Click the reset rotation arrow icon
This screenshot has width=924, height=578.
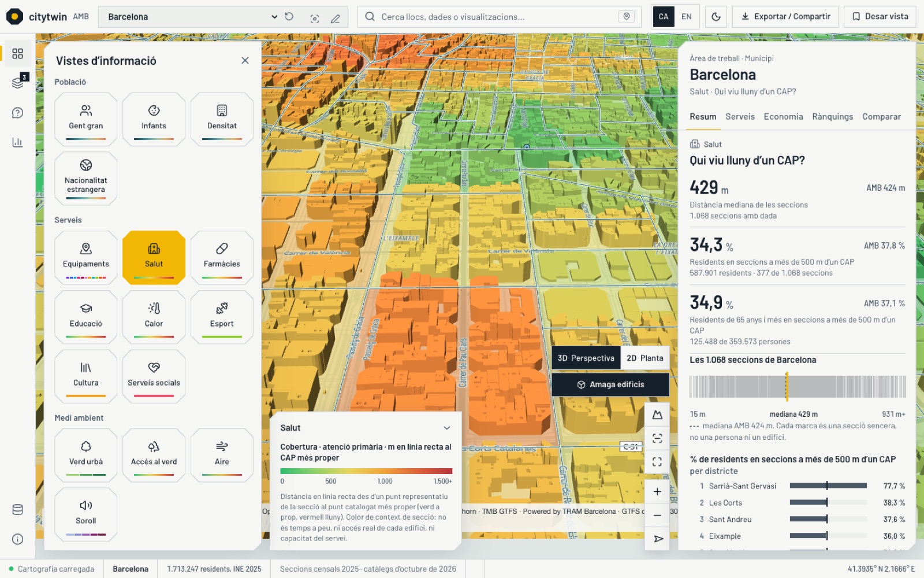(x=289, y=17)
